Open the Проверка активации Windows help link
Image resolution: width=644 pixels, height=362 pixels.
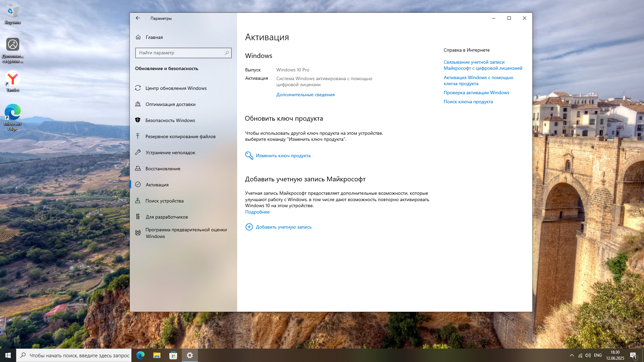(x=476, y=93)
